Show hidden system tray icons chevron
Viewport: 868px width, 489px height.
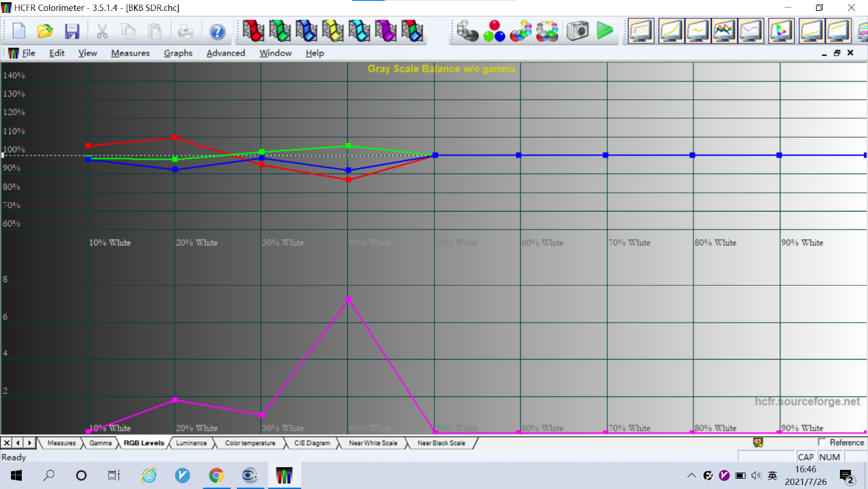[x=691, y=475]
